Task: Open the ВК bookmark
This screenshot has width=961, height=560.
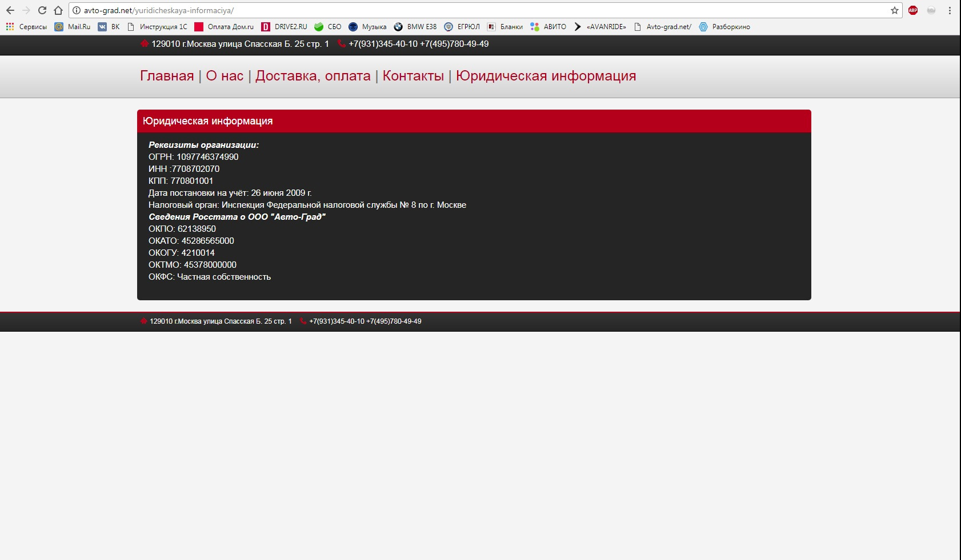Action: tap(109, 27)
